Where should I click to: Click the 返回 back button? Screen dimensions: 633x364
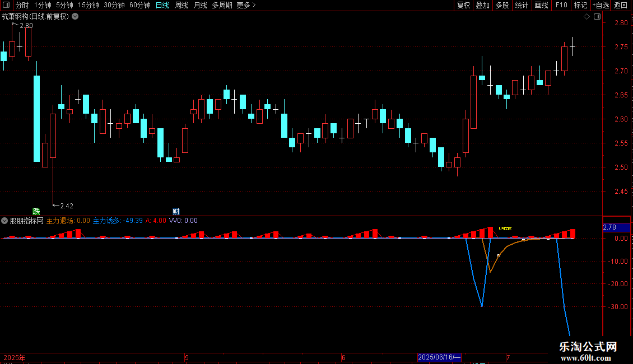(x=621, y=5)
